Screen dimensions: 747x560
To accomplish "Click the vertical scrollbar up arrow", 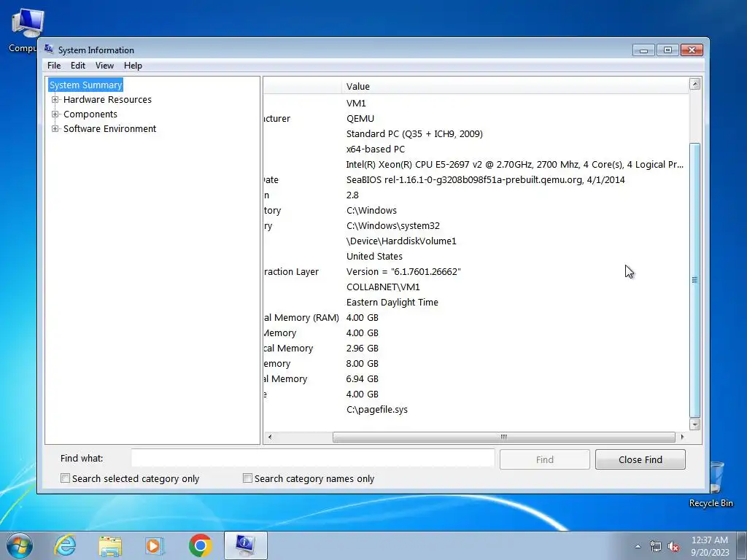I will pos(695,85).
